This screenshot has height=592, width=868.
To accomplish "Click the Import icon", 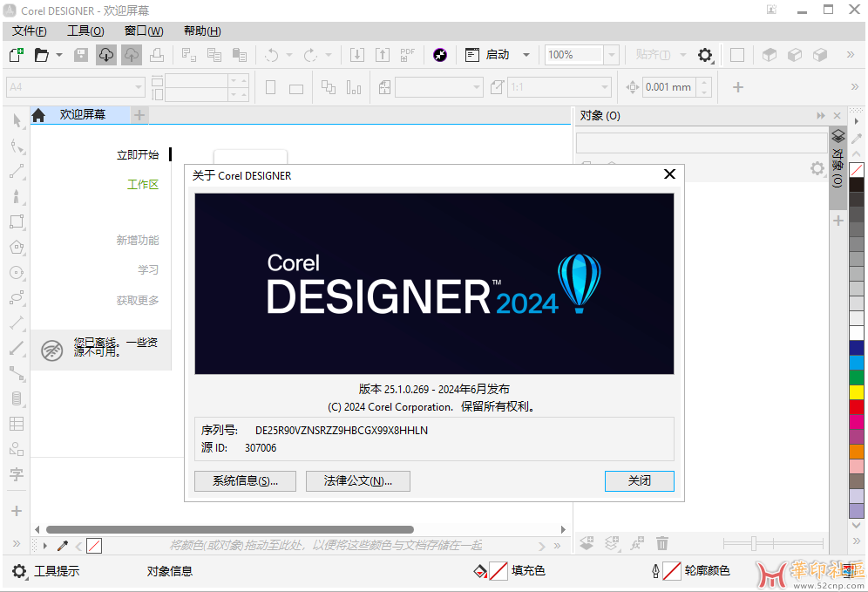I will click(x=357, y=55).
